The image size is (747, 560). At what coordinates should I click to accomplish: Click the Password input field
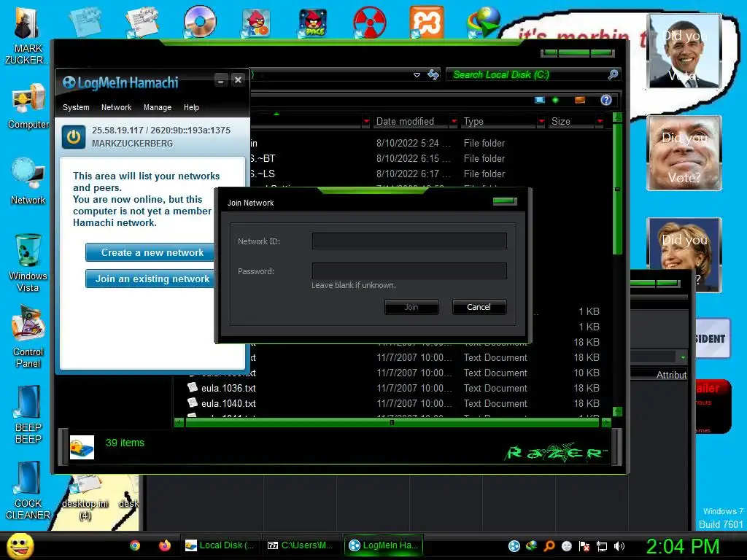(409, 271)
